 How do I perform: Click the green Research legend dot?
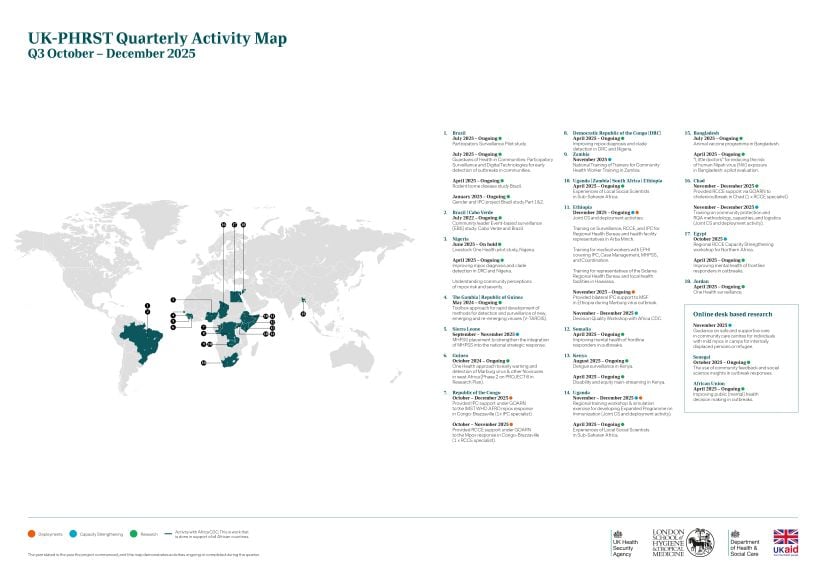pyautogui.click(x=133, y=534)
